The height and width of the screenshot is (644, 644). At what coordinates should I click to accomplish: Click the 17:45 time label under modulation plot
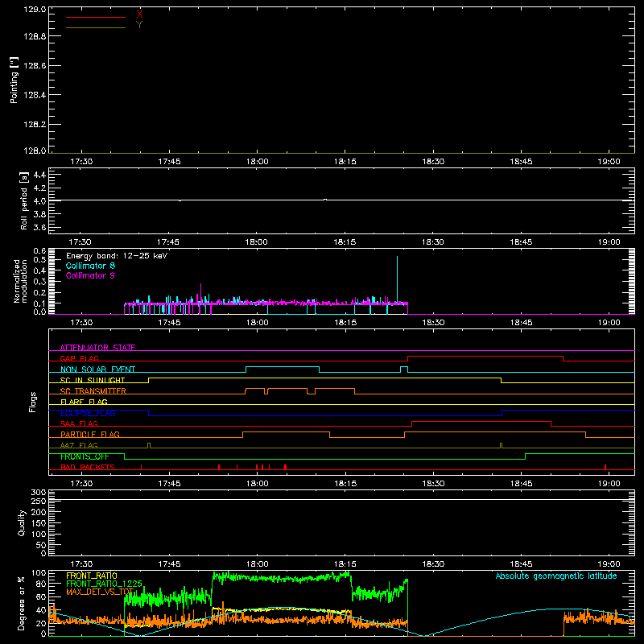(169, 323)
